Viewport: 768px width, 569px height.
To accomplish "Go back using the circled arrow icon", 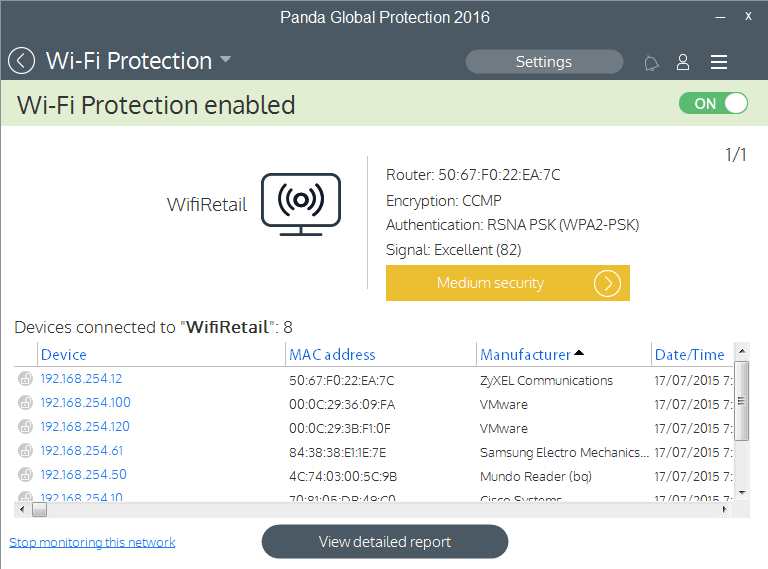I will point(22,61).
